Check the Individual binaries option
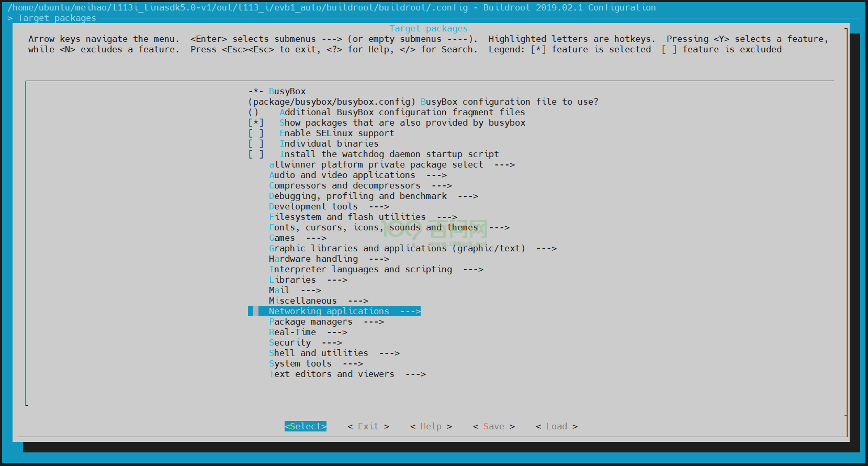Viewport: 868px width, 466px height. tap(256, 143)
